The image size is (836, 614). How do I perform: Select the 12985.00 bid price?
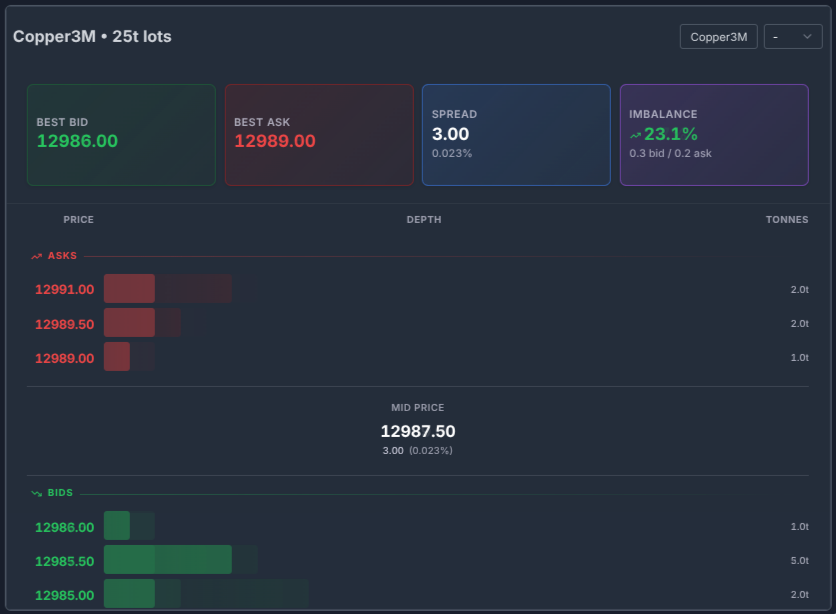click(x=65, y=595)
